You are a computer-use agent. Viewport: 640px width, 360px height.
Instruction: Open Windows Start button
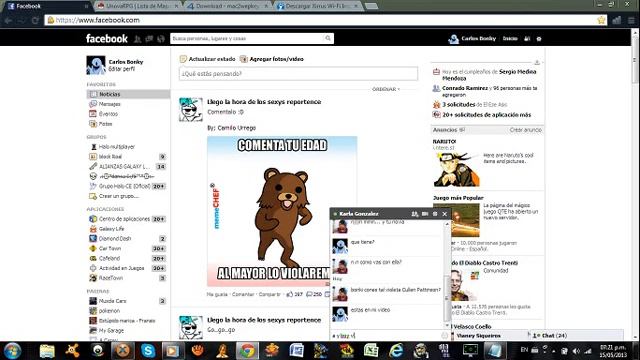coord(12,351)
